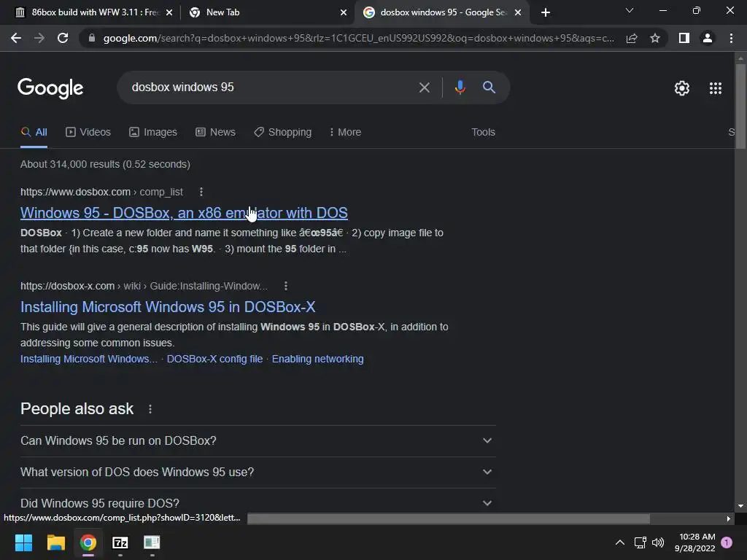Open the volume tray icon
This screenshot has height=560, width=747.
coord(658,542)
